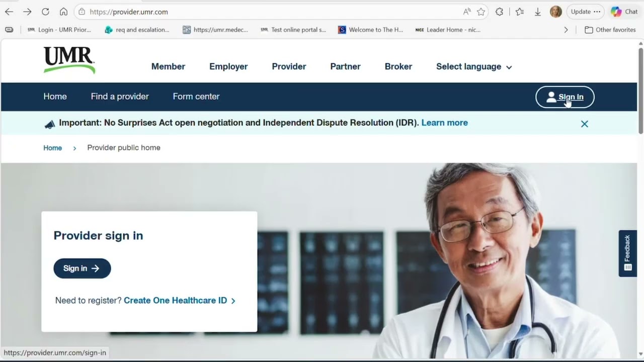
Task: Open the Create One Healthcare ID link
Action: point(180,301)
